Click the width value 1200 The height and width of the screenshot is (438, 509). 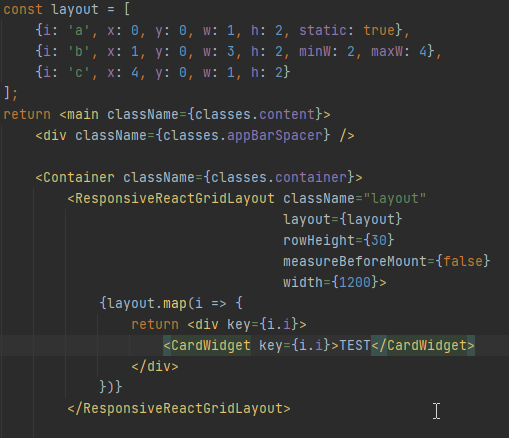355,283
